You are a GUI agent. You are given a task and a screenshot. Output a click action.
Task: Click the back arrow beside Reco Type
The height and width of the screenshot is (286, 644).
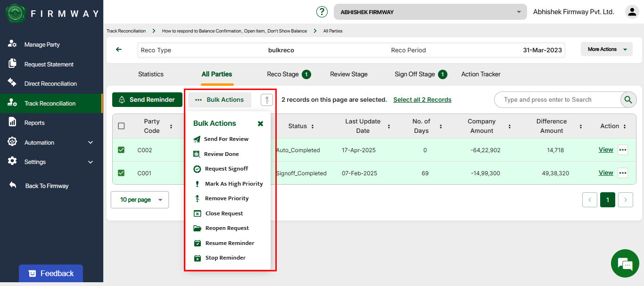[x=119, y=49]
